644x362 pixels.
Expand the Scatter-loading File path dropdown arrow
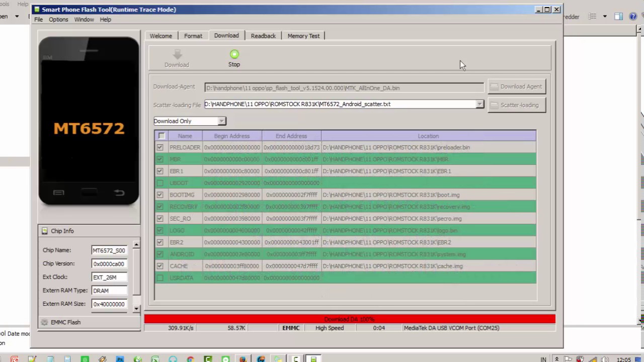(479, 104)
